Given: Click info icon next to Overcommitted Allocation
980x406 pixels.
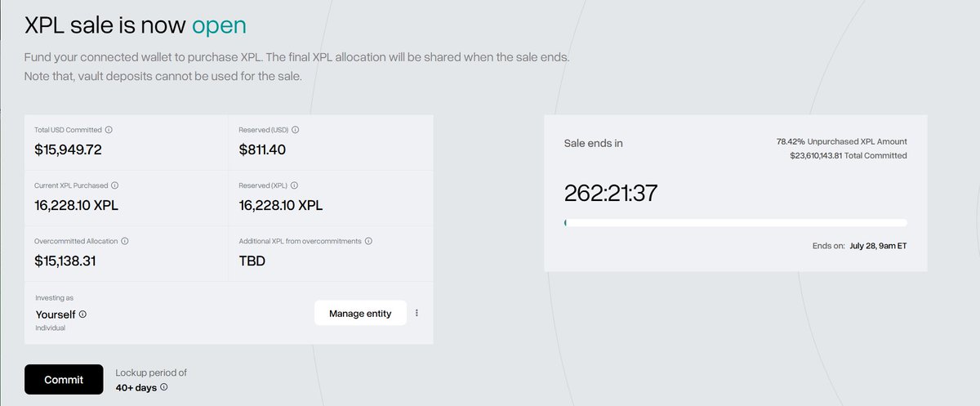Looking at the screenshot, I should click(x=125, y=241).
